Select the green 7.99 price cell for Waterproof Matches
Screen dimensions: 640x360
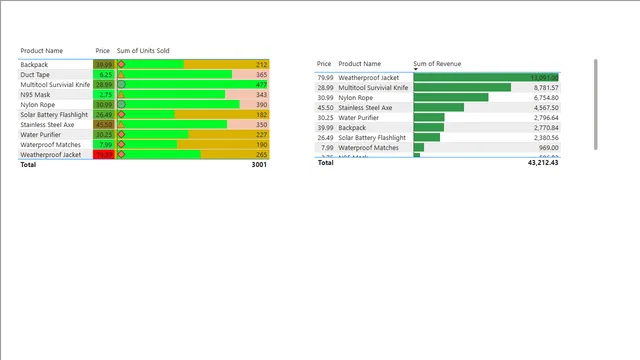[x=104, y=144]
